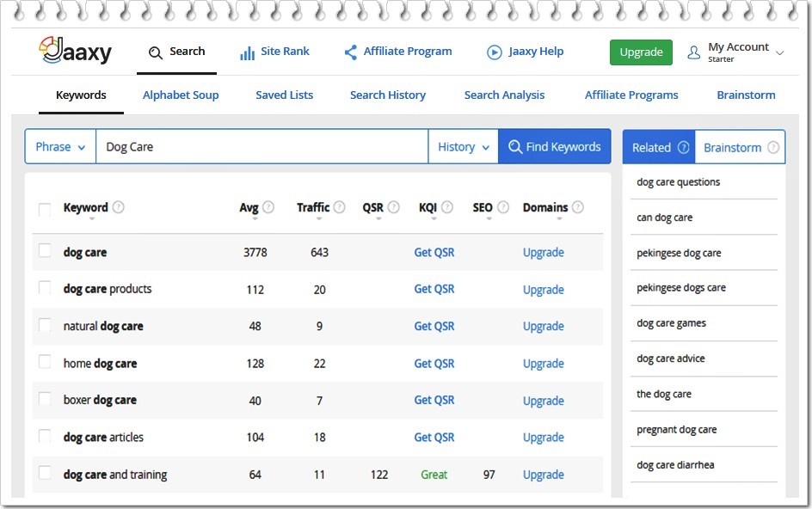This screenshot has width=812, height=509.
Task: Sort by the QSR column header
Action: pos(372,207)
